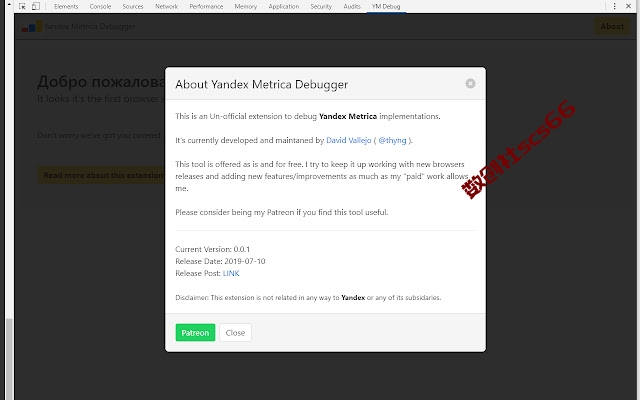Click the Yandex Metrica Debugger logo

(x=32, y=27)
